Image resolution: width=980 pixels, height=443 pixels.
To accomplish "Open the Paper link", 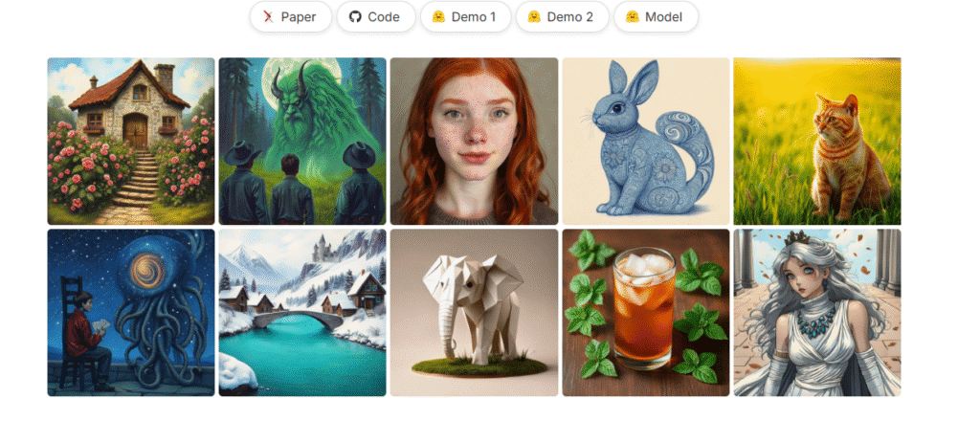I will tap(291, 17).
